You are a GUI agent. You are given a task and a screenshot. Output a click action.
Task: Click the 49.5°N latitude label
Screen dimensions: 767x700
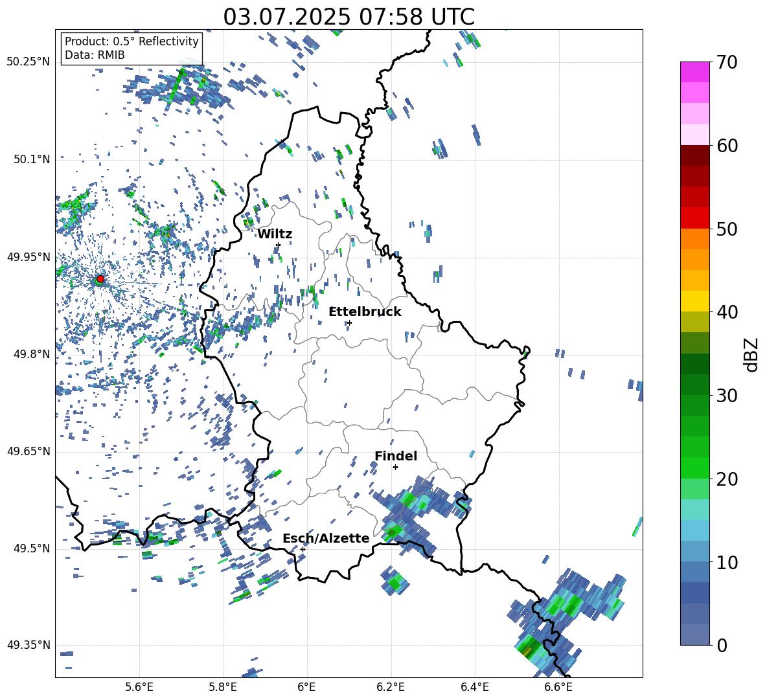(31, 548)
